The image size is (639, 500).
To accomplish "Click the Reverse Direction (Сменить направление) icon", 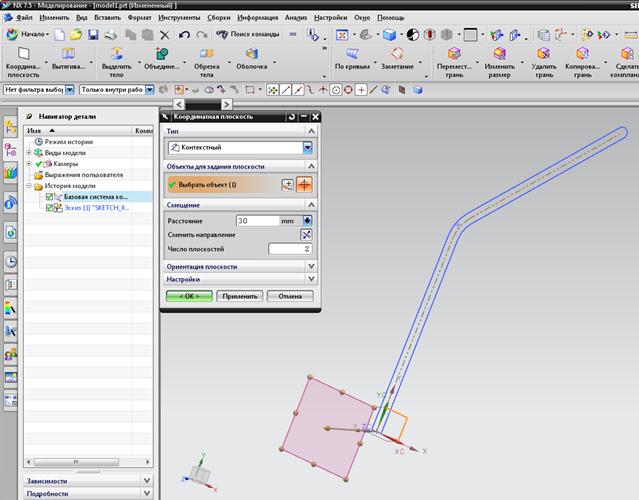I will [x=307, y=234].
